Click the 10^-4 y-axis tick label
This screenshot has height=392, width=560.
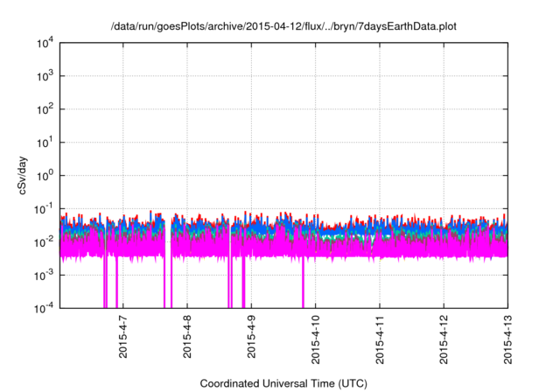pyautogui.click(x=44, y=307)
